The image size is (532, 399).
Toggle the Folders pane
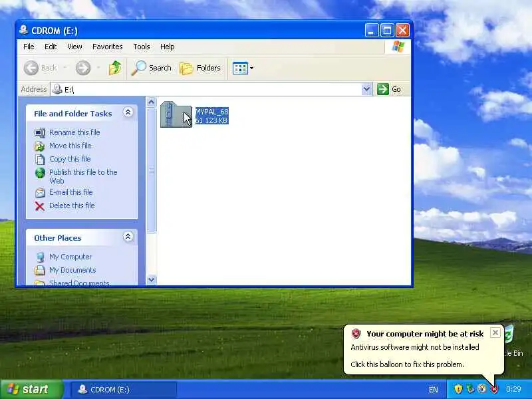pyautogui.click(x=200, y=68)
